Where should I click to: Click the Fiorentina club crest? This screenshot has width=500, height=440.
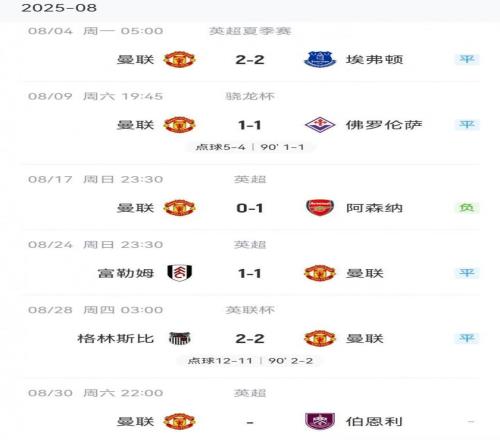pyautogui.click(x=320, y=125)
